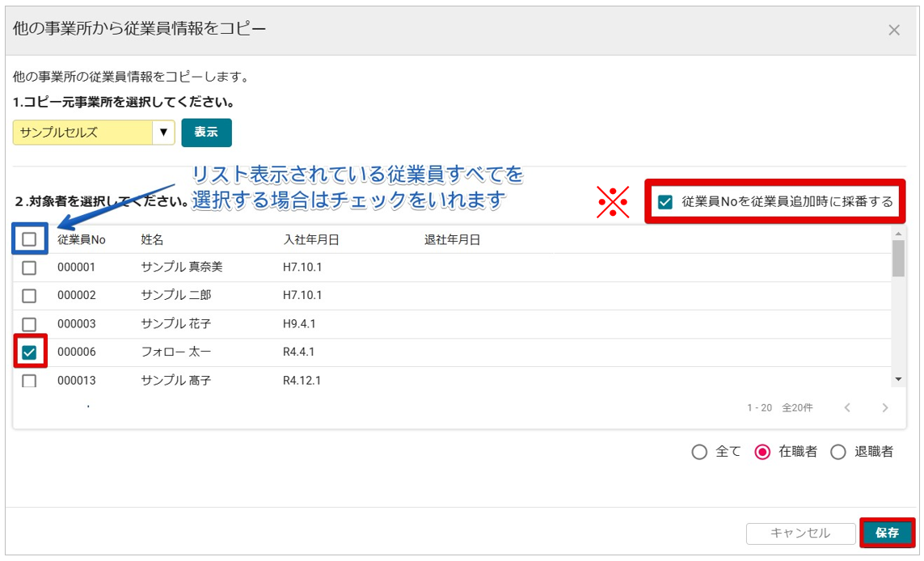This screenshot has height=561, width=924.
Task: Click the 退社年月日 column header
Action: pyautogui.click(x=453, y=240)
